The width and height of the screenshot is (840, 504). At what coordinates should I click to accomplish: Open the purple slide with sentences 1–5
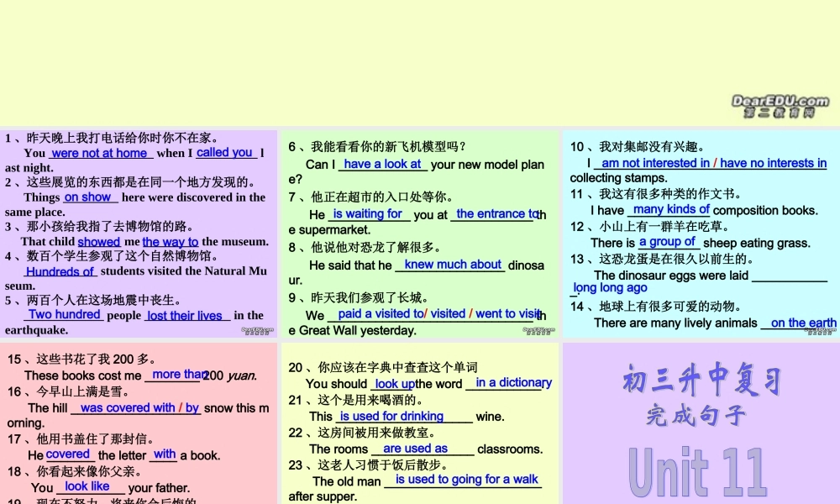[x=139, y=234]
